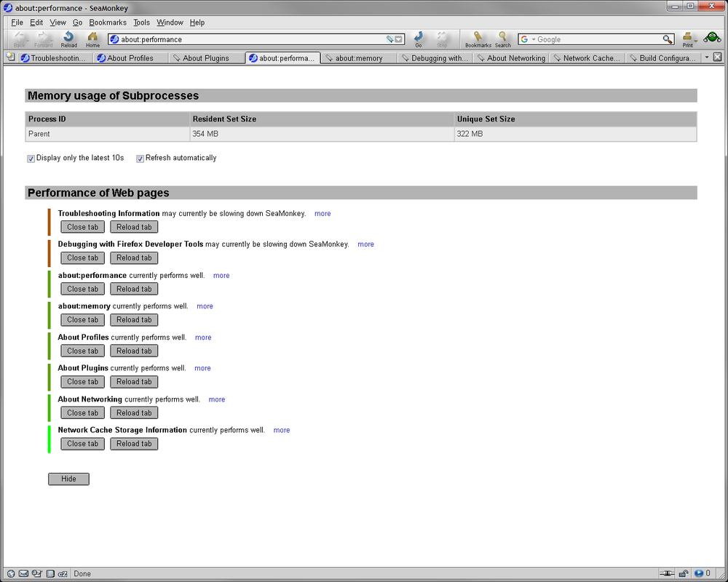Click the magnifier icon in Google search box
Screen dimensions: 728x582
pos(667,39)
